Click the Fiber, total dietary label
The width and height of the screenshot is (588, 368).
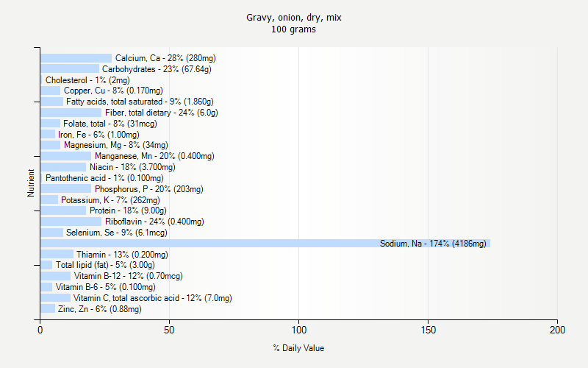tap(161, 113)
